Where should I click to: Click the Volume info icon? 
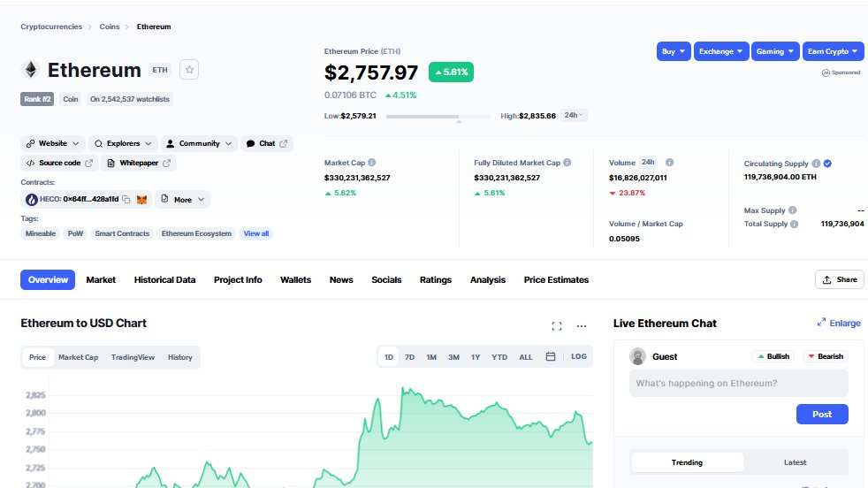(669, 163)
